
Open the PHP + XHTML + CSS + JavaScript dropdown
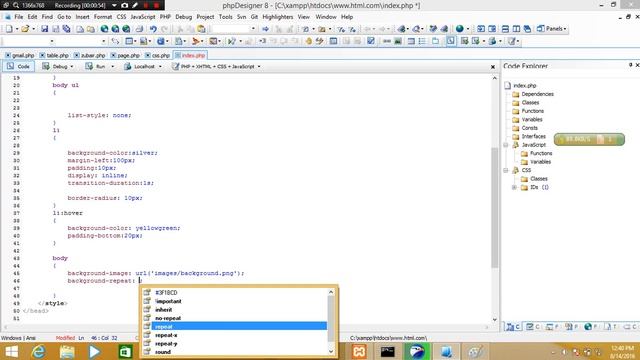(x=259, y=67)
